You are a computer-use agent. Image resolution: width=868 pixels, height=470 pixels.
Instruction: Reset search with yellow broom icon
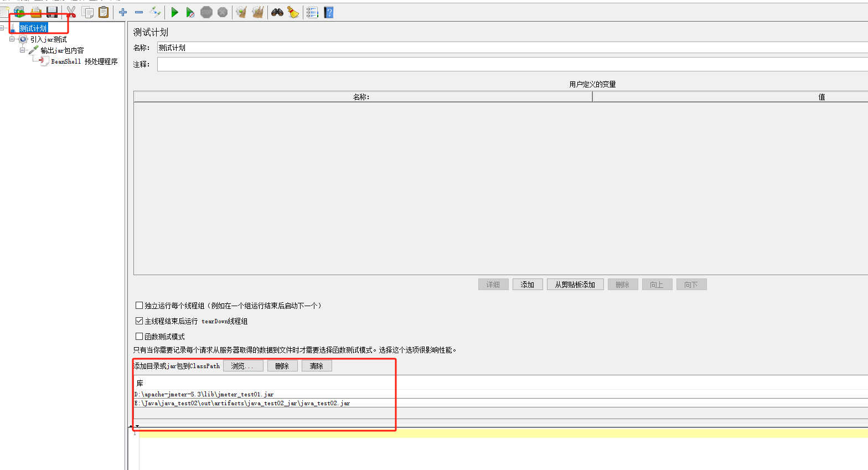point(293,12)
